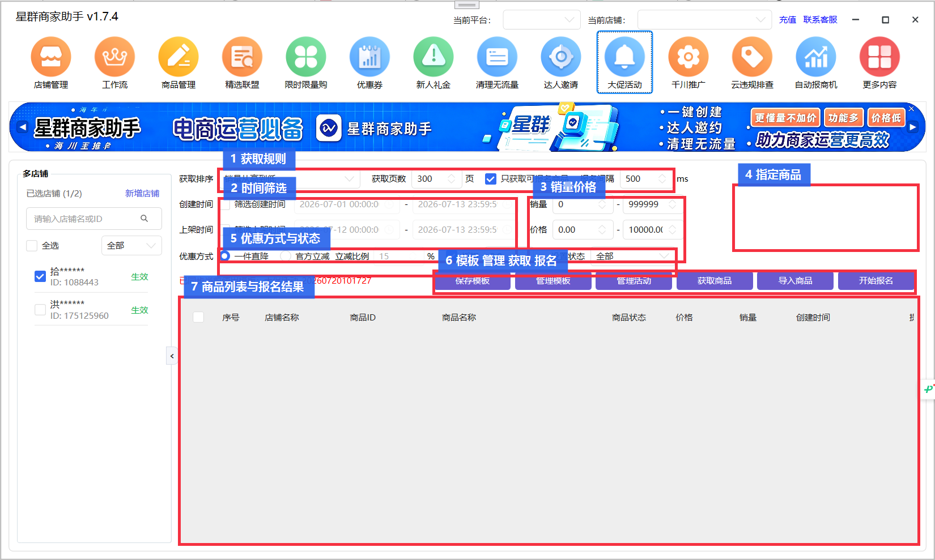This screenshot has height=560, width=935.
Task: Open the 当前平台 platform dropdown
Action: tap(542, 20)
